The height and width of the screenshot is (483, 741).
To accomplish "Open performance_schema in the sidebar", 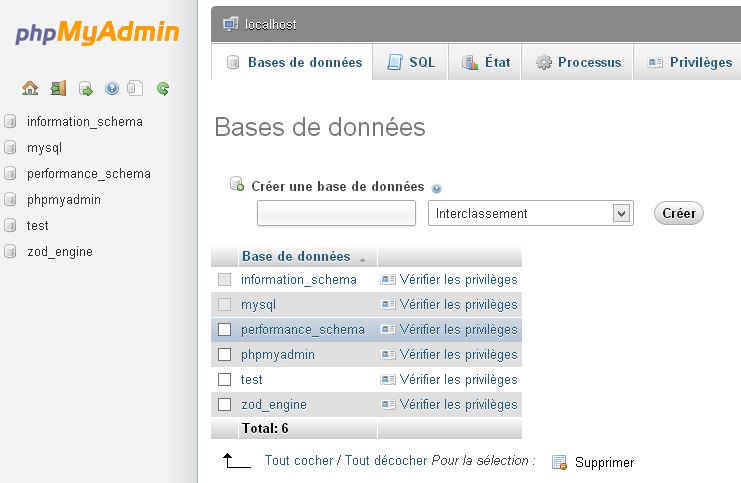I will click(x=89, y=173).
